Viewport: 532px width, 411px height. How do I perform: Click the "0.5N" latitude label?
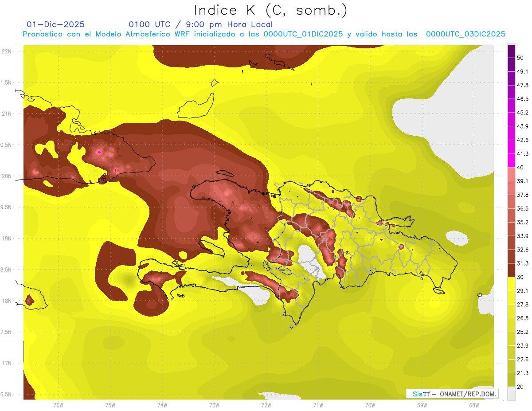tap(6, 145)
